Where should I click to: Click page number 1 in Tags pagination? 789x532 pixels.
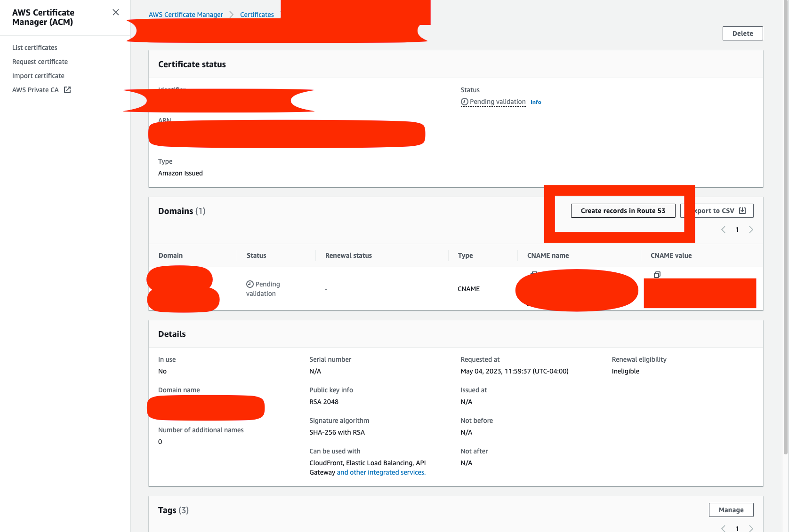click(737, 528)
